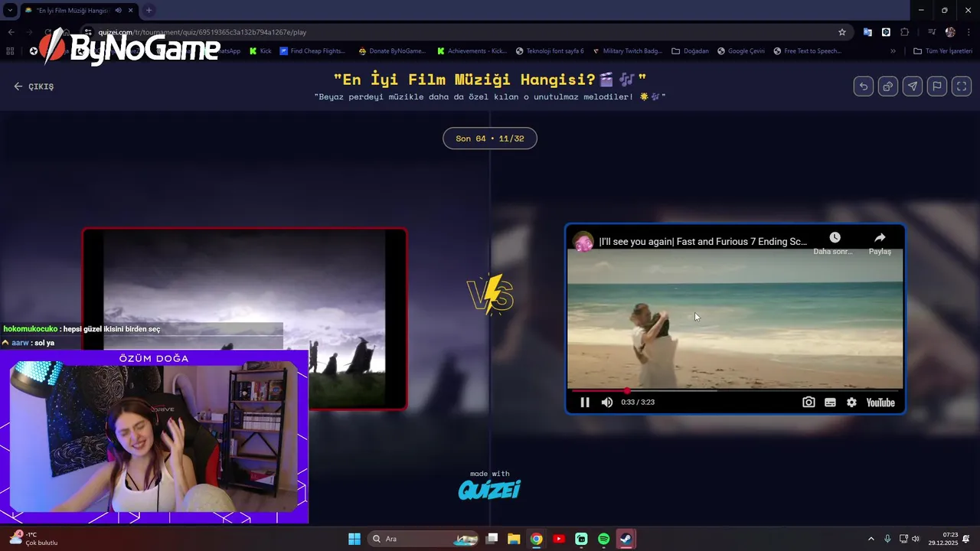980x551 pixels.
Task: Click the dice randomize icon
Action: (x=888, y=86)
